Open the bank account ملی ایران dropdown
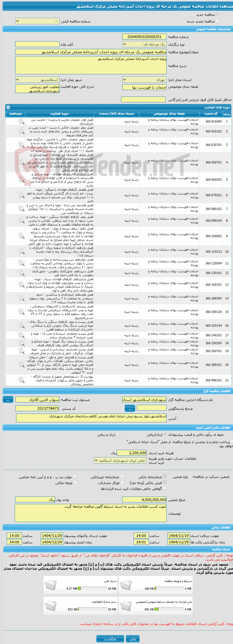 (x=120, y=461)
